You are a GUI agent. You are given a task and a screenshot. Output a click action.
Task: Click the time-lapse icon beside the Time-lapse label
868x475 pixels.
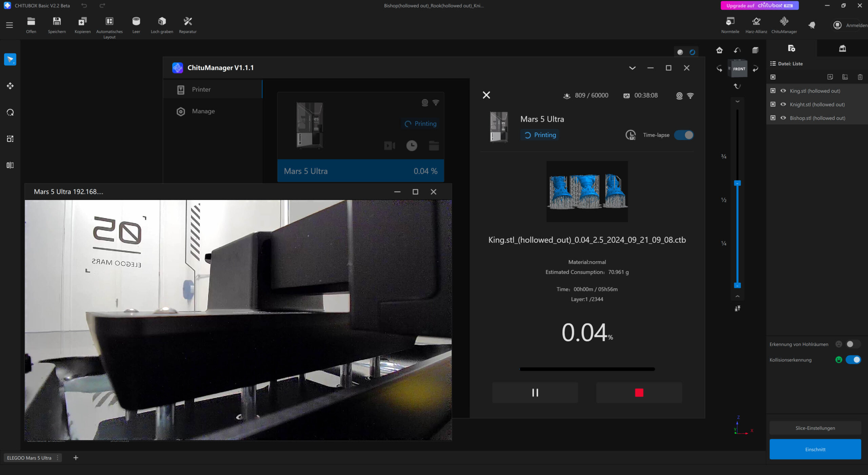coord(630,135)
